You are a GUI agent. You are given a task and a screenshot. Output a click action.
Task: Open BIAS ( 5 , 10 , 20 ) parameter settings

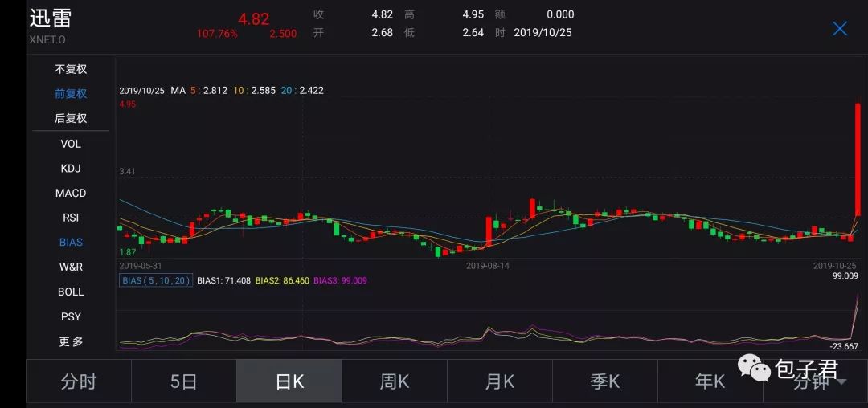pos(156,280)
